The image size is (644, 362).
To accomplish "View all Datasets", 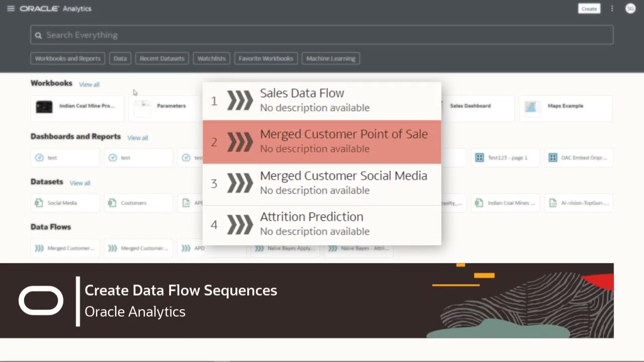I will (80, 183).
